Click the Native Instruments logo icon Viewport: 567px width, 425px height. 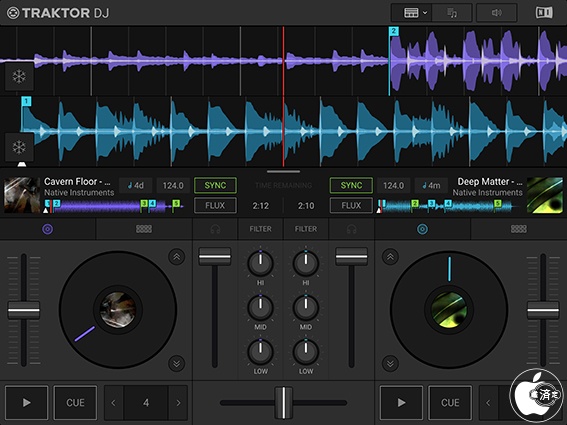544,13
